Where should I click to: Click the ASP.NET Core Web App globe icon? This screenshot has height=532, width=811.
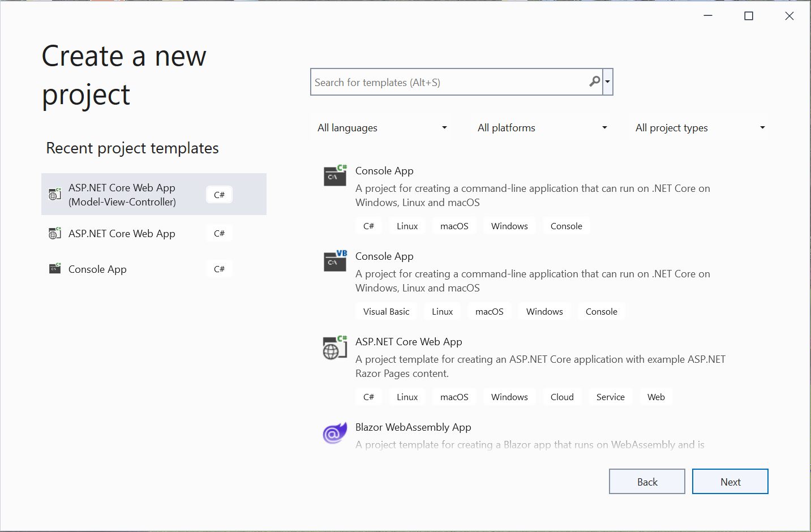334,347
